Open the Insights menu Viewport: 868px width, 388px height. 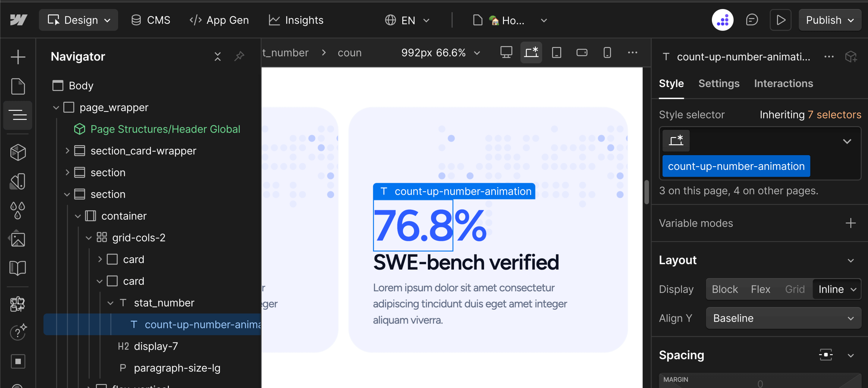click(x=296, y=20)
